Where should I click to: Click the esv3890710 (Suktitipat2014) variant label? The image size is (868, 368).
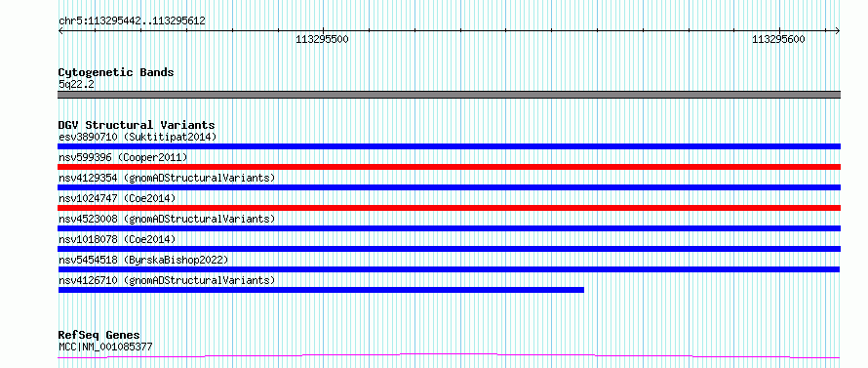(138, 137)
